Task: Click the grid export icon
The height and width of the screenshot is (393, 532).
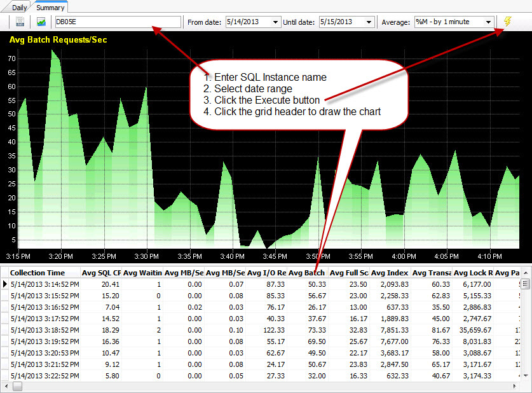Action: [20, 21]
